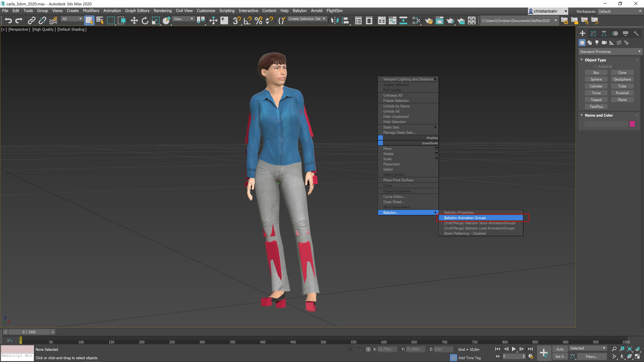This screenshot has height=362, width=644.
Task: Open the magenta object color swatch
Action: coord(632,124)
